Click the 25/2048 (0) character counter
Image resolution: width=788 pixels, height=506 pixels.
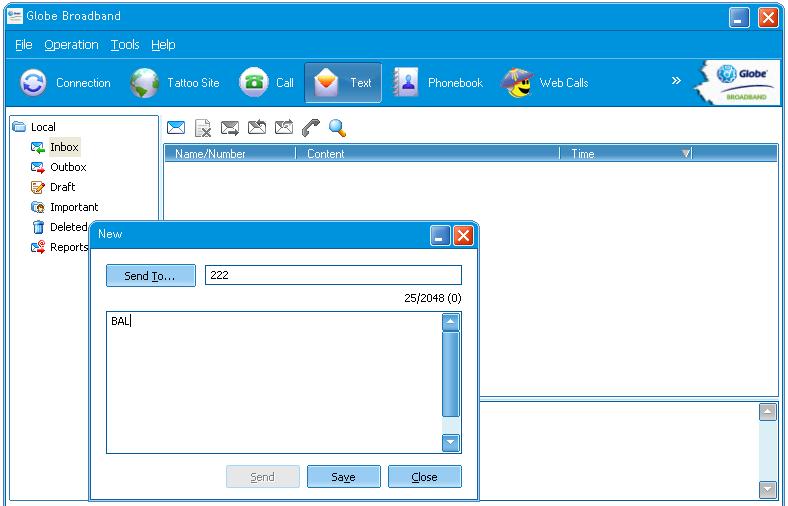(x=433, y=298)
